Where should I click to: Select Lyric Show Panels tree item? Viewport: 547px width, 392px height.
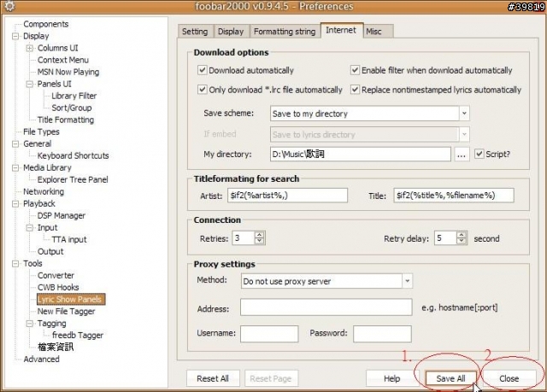pos(71,299)
